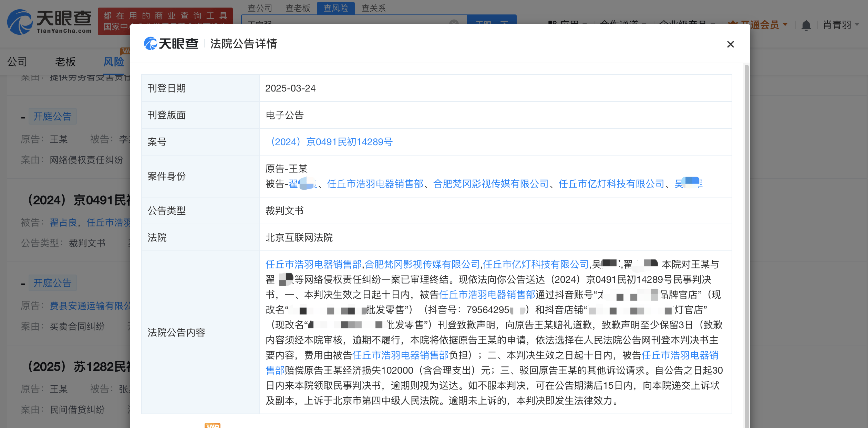Click the 民间借贷纠纷 case cause text
The image size is (868, 428).
point(77,409)
